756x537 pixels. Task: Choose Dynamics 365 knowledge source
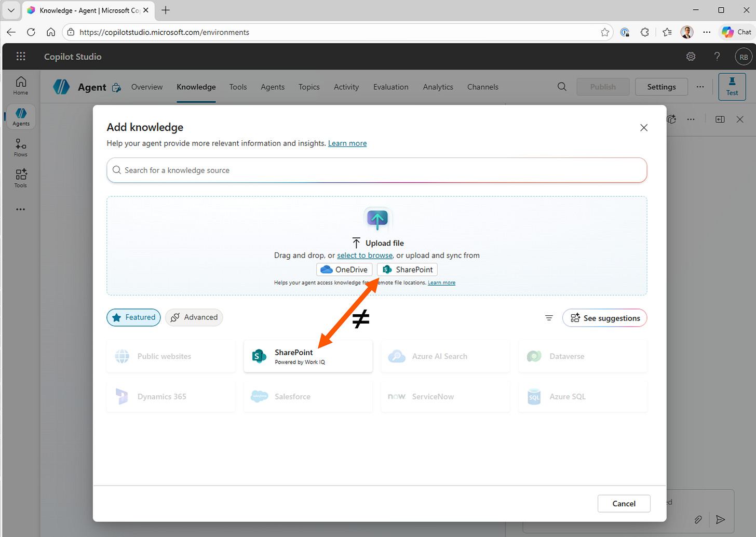(x=171, y=396)
